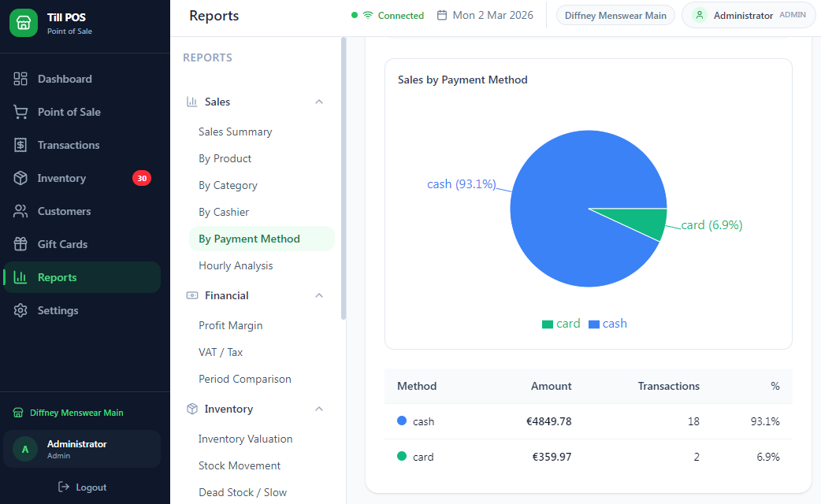Click the Inventory icon with red badge
Image resolution: width=821 pixels, height=504 pixels.
tap(21, 178)
